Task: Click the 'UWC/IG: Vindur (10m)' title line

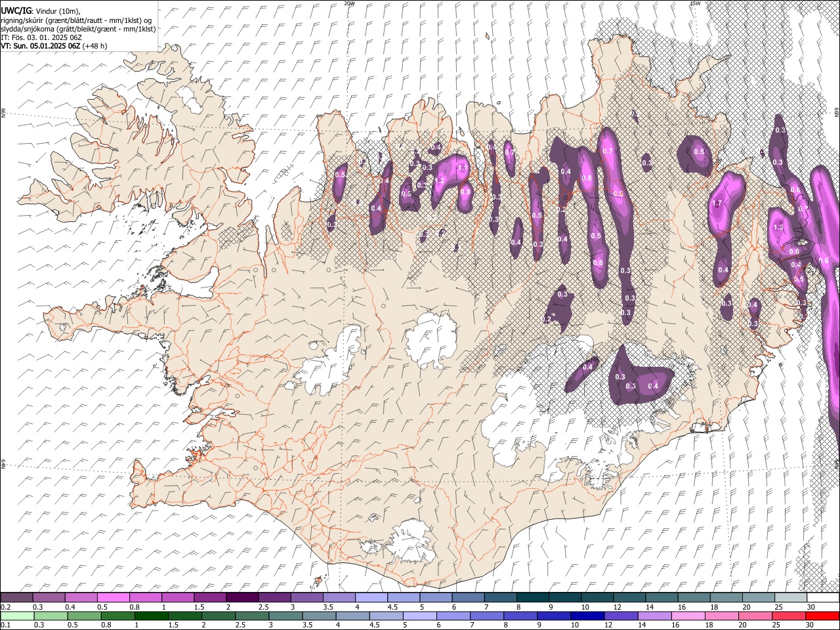Action: [40, 10]
